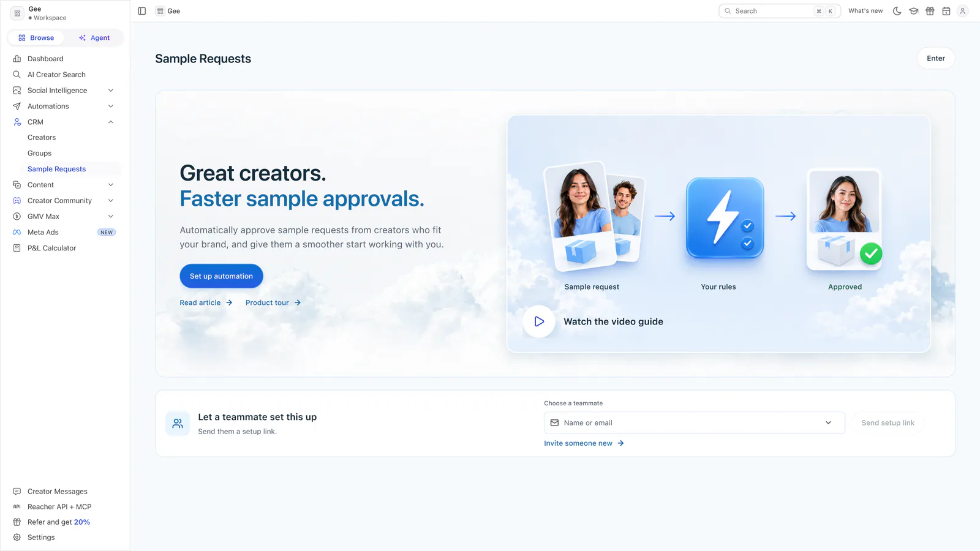This screenshot has height=551, width=980.
Task: Open the graduation cap academy icon
Action: 914,11
